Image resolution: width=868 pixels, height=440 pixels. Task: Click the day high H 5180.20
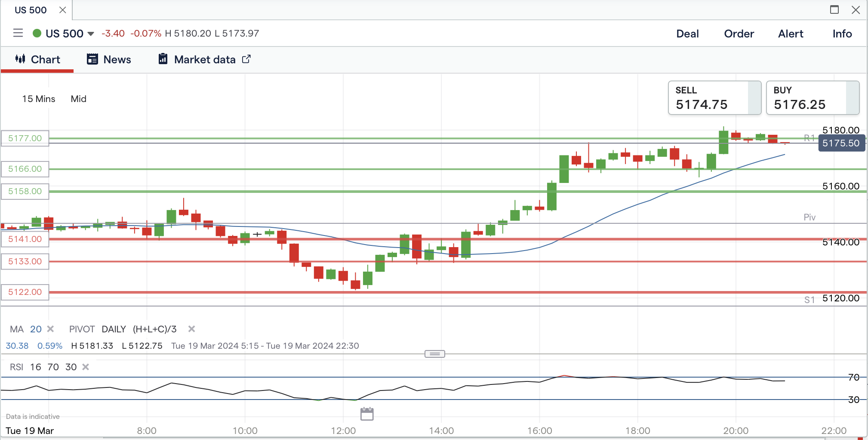[x=188, y=34]
